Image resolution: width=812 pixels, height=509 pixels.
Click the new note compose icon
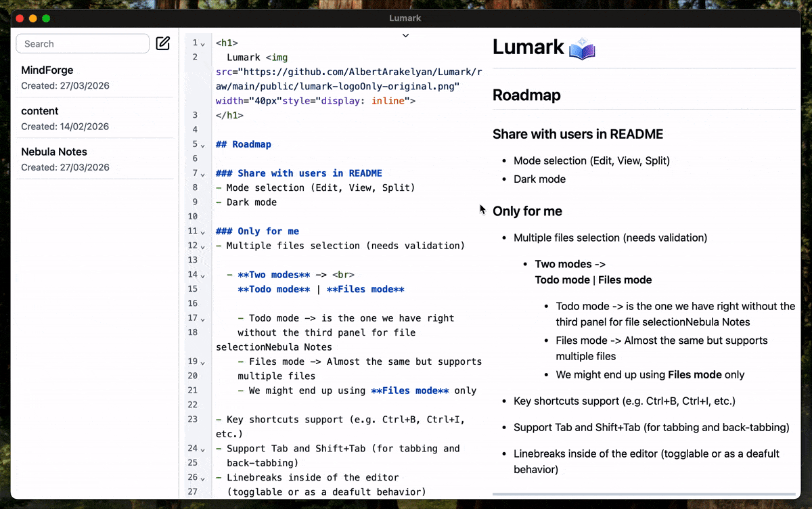click(x=163, y=43)
